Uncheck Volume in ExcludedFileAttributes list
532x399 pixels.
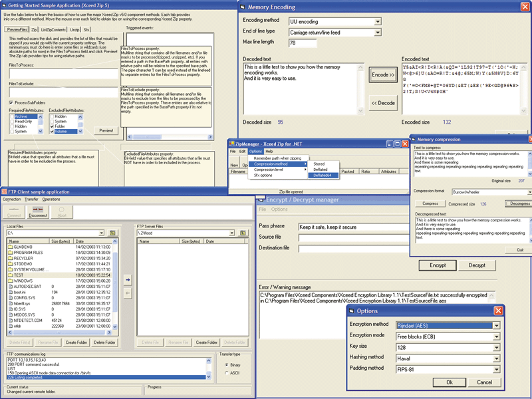point(52,131)
